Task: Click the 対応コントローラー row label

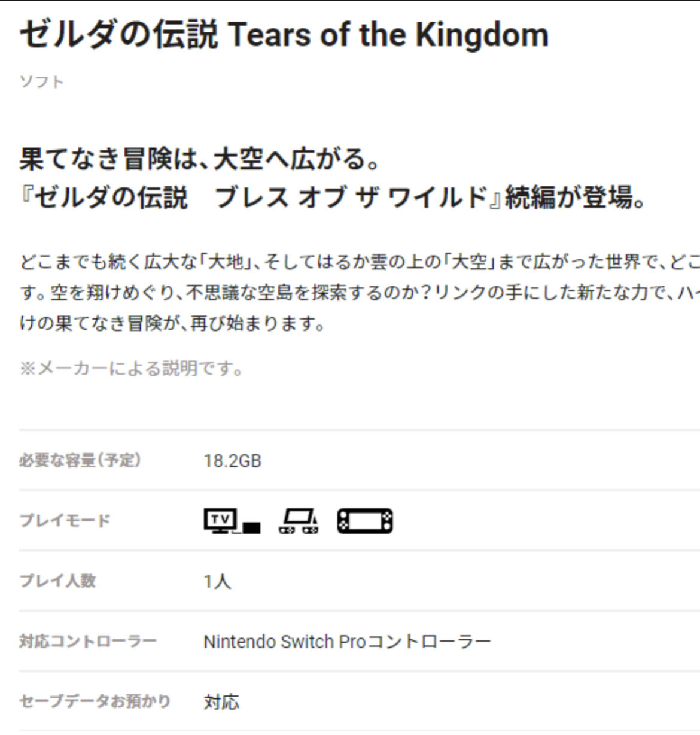Action: (x=88, y=641)
